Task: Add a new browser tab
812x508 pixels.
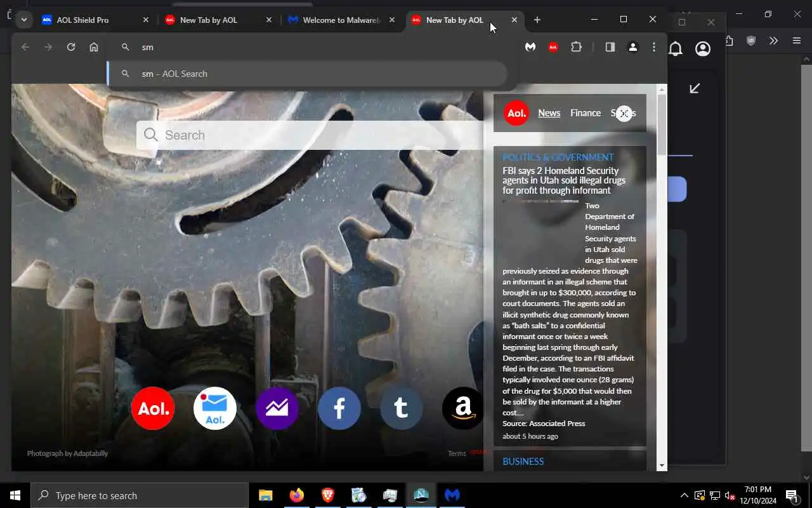Action: tap(537, 20)
